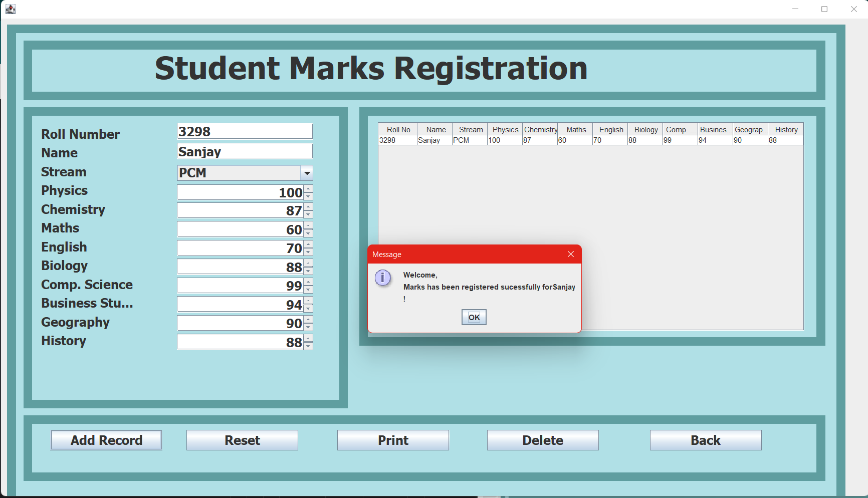Decrease Maths marks with down arrow
The image size is (868, 498).
[x=308, y=233]
